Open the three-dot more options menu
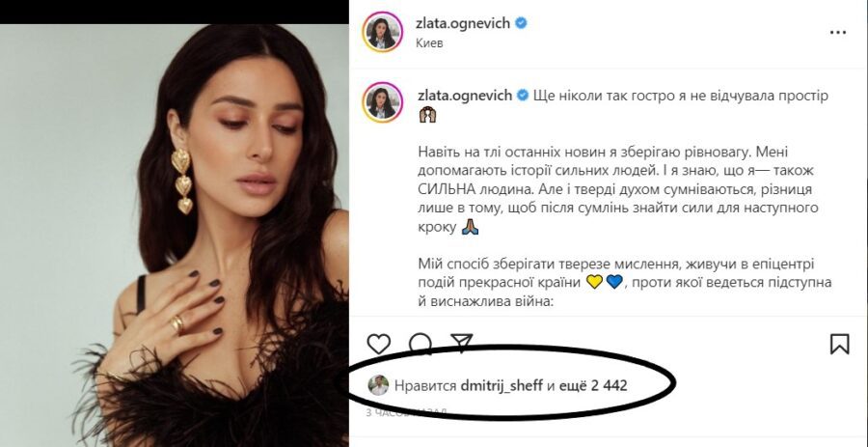 click(838, 33)
